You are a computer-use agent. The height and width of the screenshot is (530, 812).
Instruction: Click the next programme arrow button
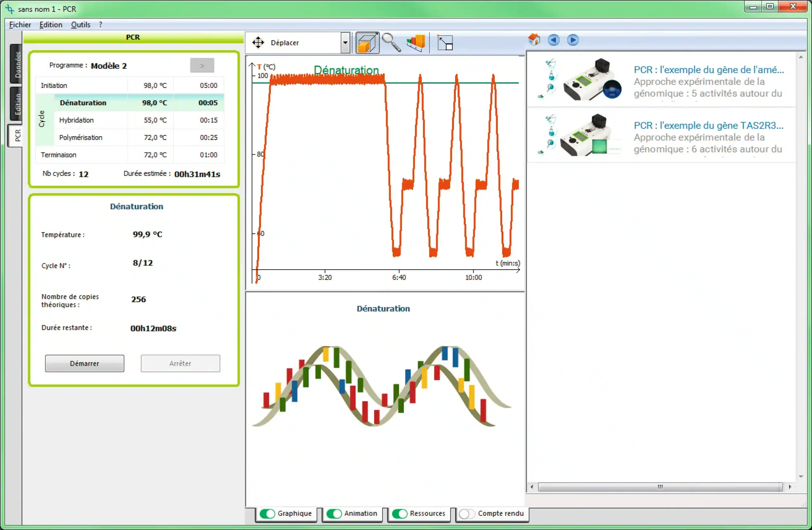click(202, 65)
